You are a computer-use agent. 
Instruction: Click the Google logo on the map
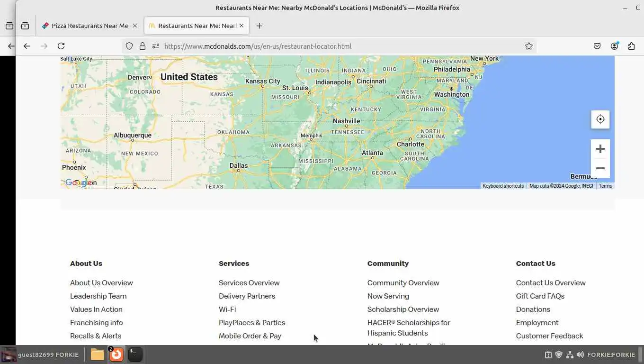[x=79, y=183]
